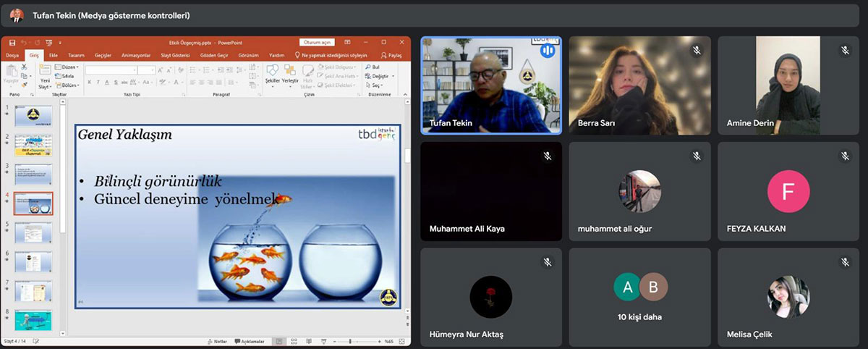This screenshot has height=349, width=868.
Task: Click the Notlar button in status bar
Action: (217, 341)
